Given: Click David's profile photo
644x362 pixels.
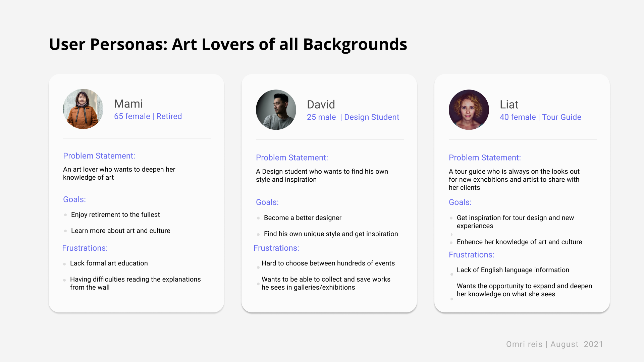Looking at the screenshot, I should click(276, 110).
